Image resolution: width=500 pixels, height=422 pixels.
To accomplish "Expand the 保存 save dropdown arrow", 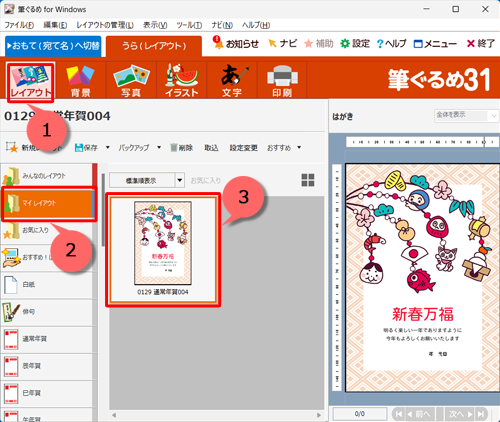I will 108,147.
